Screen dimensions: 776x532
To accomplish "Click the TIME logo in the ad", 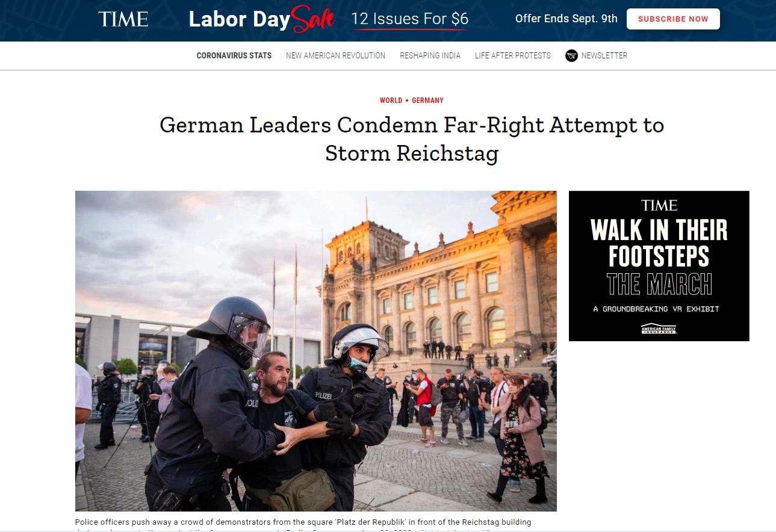I will (659, 206).
